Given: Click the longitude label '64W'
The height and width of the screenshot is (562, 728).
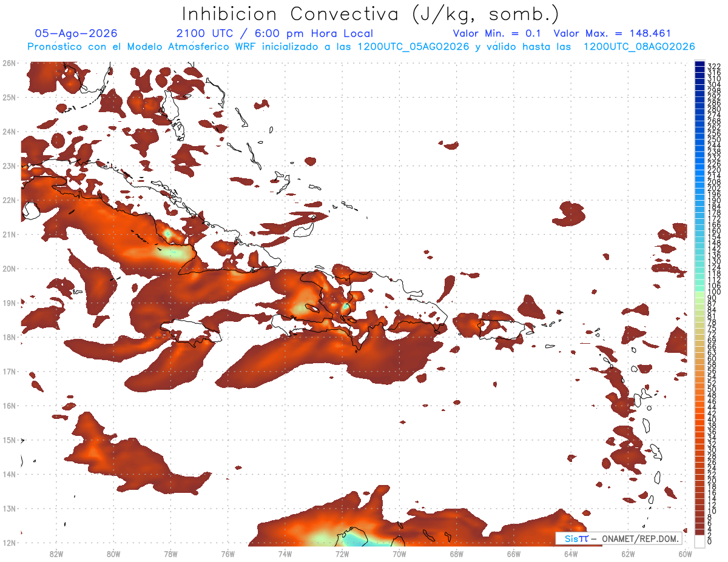Looking at the screenshot, I should (x=570, y=554).
